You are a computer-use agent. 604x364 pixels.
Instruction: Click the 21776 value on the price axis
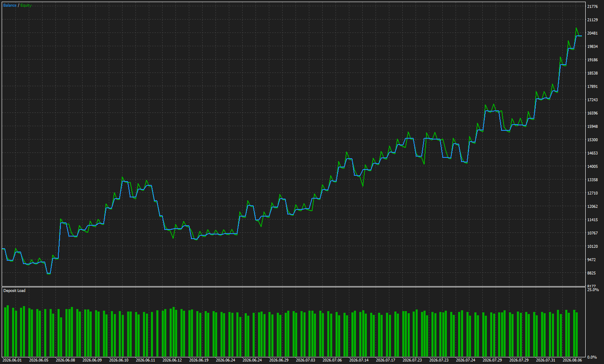[592, 7]
